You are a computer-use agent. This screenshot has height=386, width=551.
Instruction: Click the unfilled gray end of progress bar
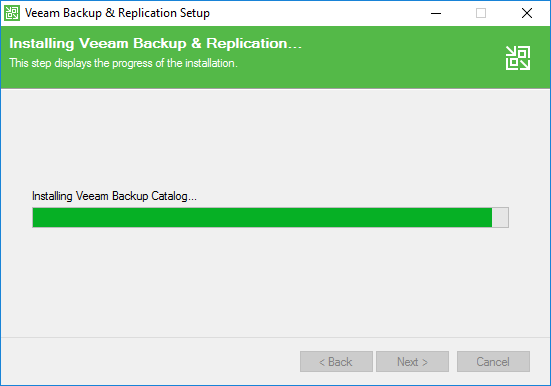point(500,218)
